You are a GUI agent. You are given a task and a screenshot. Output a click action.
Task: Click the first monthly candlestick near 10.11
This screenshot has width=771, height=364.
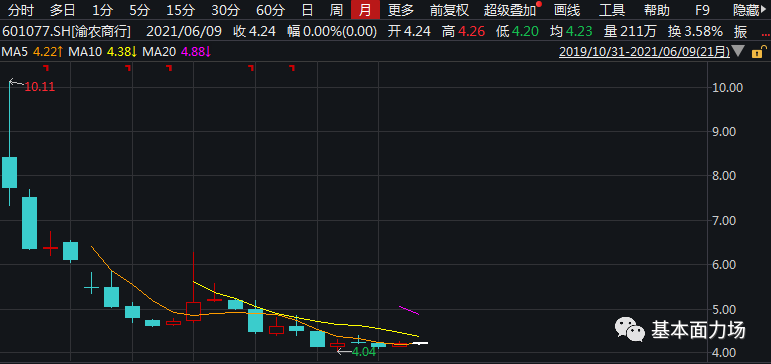click(x=9, y=172)
